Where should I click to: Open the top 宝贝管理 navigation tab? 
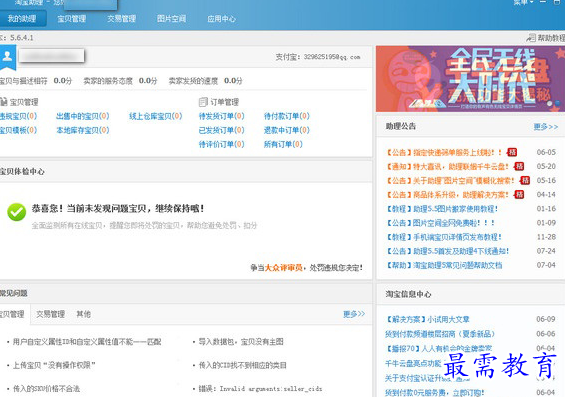(x=72, y=19)
